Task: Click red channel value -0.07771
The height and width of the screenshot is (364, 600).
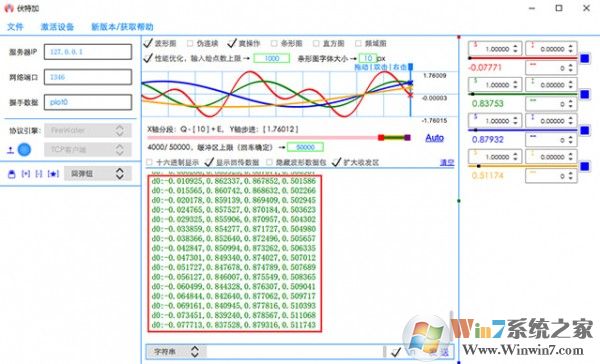Action: (485, 68)
